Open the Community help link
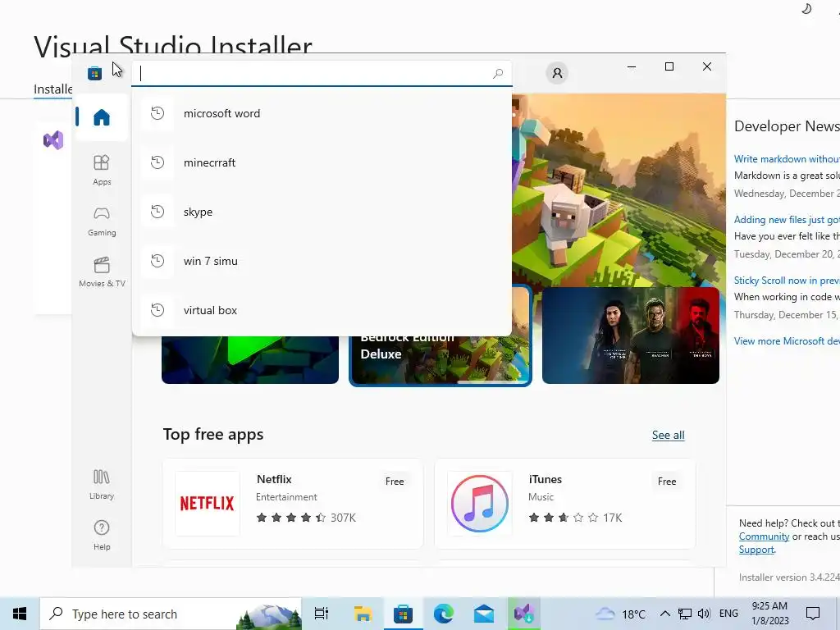This screenshot has height=630, width=840. pyautogui.click(x=764, y=536)
